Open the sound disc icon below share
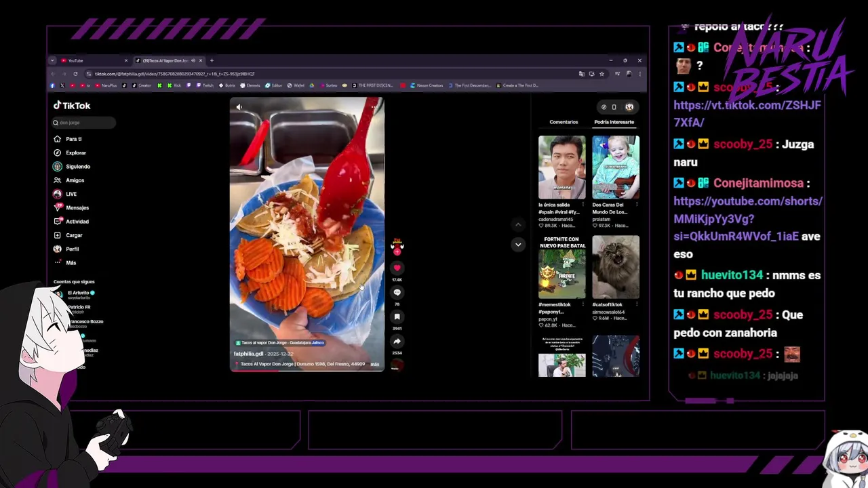This screenshot has width=868, height=488. click(397, 365)
